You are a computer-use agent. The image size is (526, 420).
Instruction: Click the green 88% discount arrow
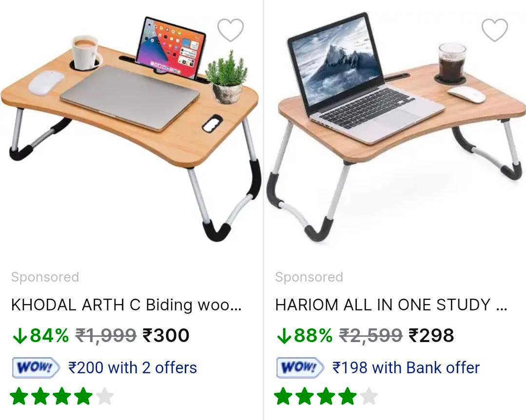click(283, 336)
